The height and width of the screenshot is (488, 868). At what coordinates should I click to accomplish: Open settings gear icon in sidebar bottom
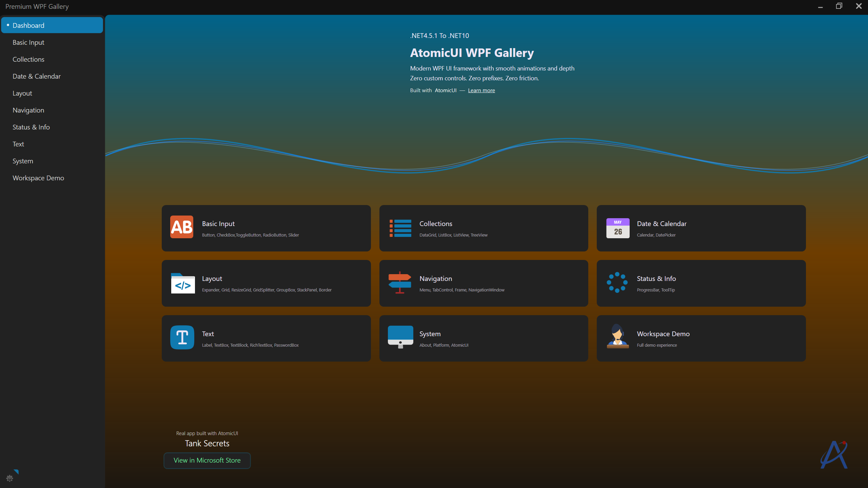pyautogui.click(x=10, y=478)
